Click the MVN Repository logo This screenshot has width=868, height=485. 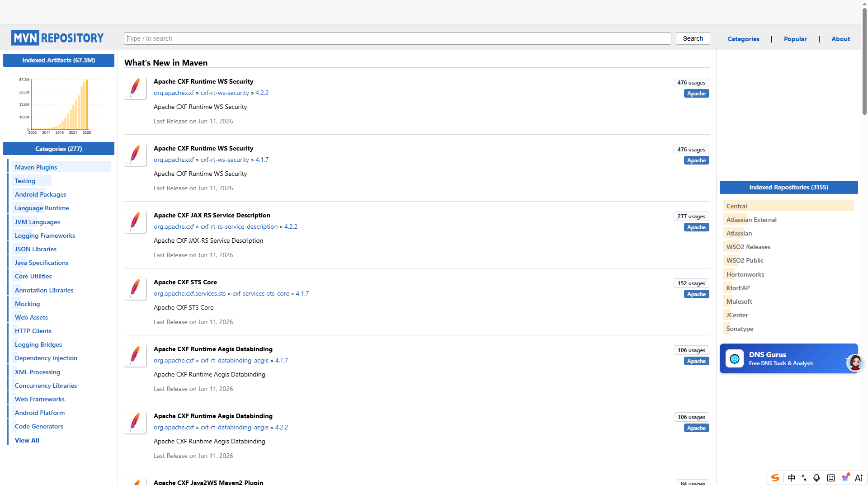pos(57,38)
